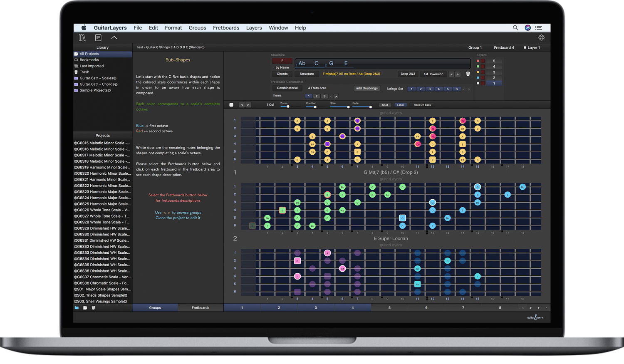Delete the chord with the Structure trash icon
The width and height of the screenshot is (624, 364).
point(468,74)
